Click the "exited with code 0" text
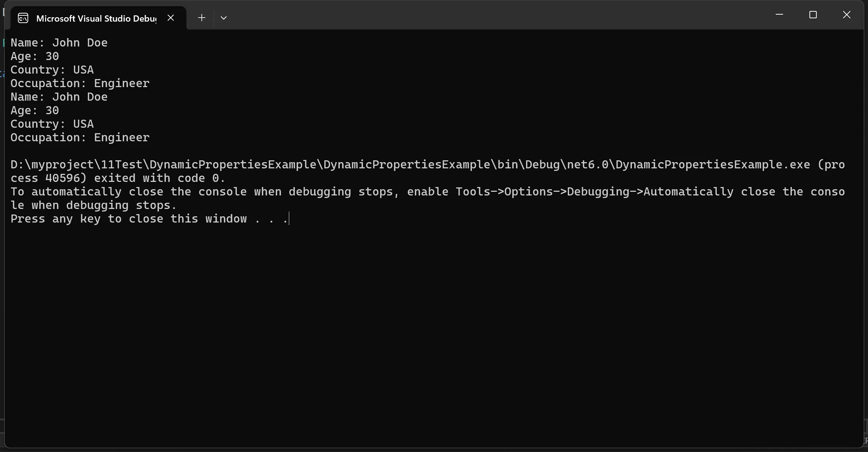The width and height of the screenshot is (868, 452). coord(160,178)
